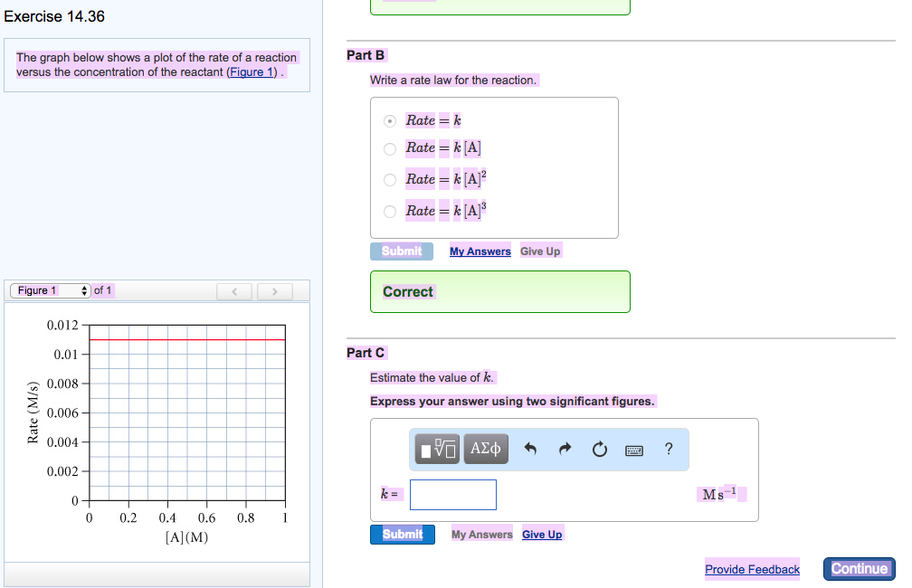912x588 pixels.
Task: Choose Rate = k[A] cubed option
Action: (390, 211)
